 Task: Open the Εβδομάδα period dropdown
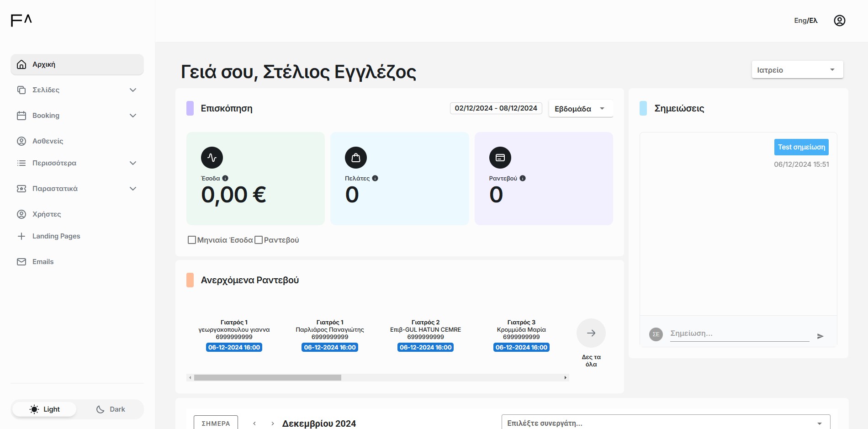coord(580,109)
